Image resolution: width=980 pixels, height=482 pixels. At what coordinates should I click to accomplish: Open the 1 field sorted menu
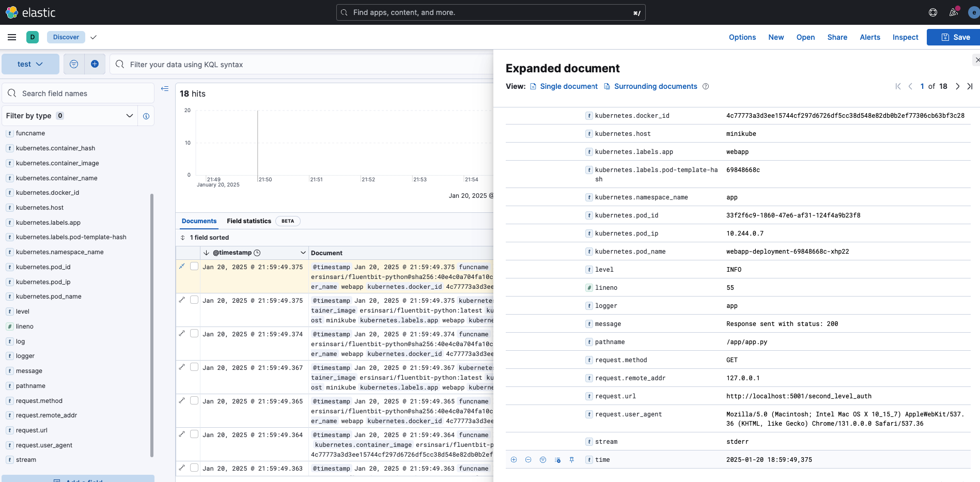pos(205,238)
